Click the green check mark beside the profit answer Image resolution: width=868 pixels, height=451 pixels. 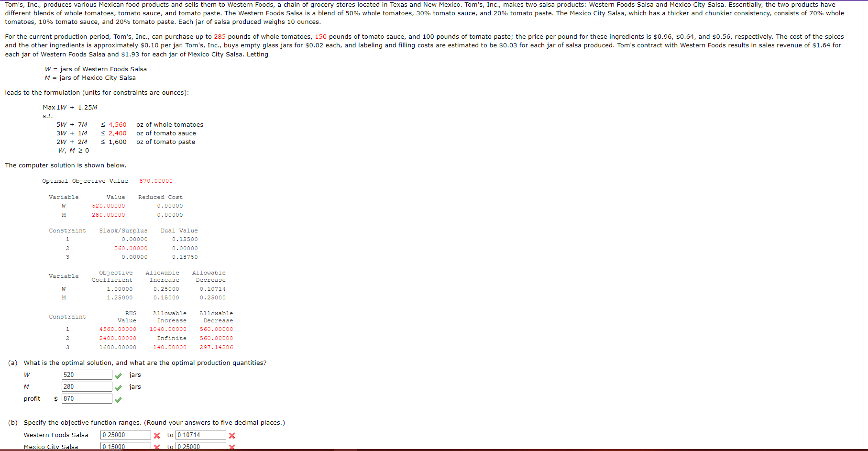tap(118, 399)
